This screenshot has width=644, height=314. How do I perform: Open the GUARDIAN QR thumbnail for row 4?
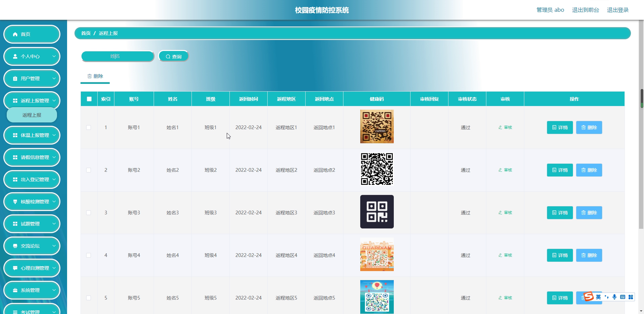coord(377,254)
